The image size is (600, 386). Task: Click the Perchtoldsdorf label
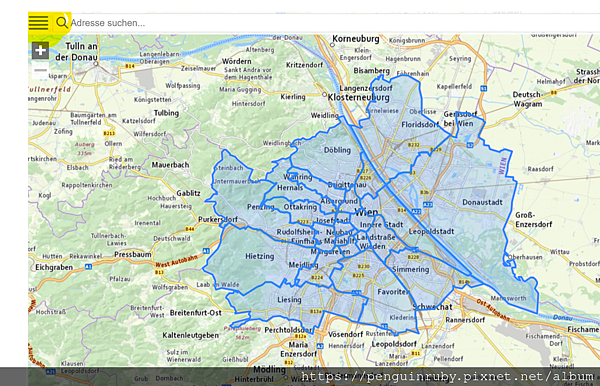pos(289,330)
